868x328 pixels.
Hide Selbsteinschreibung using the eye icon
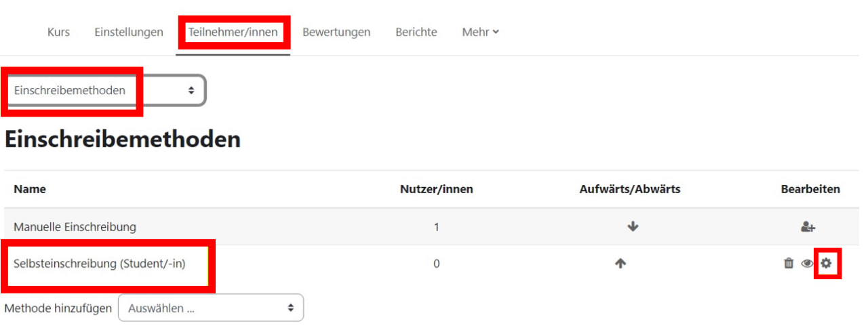(807, 264)
